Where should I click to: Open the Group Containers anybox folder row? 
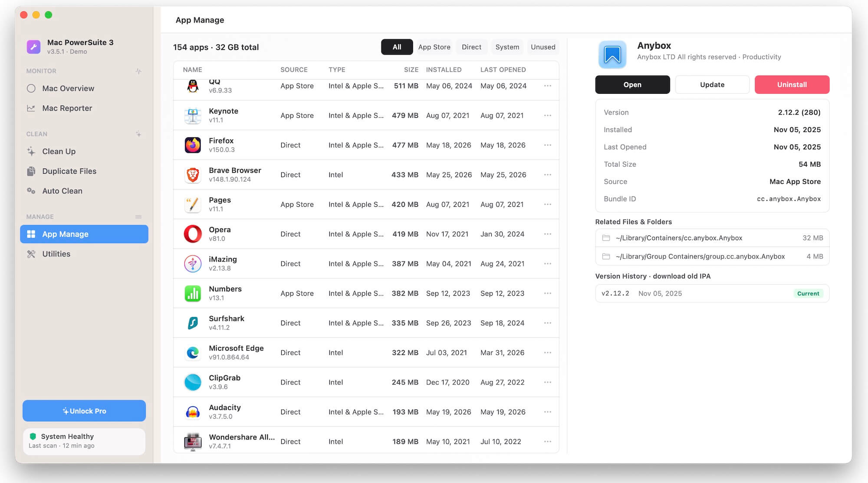coord(712,256)
